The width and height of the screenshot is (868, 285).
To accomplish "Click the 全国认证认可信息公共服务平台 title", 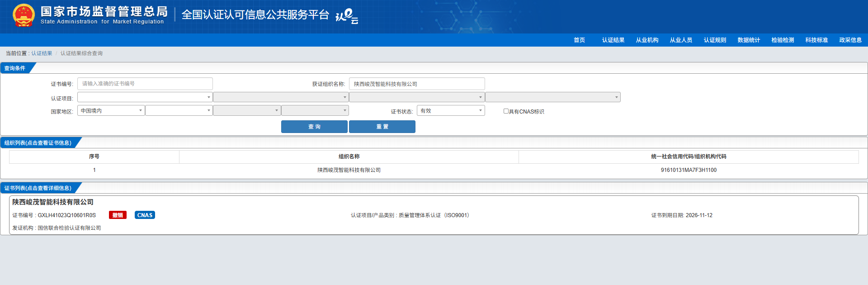I will [x=255, y=15].
